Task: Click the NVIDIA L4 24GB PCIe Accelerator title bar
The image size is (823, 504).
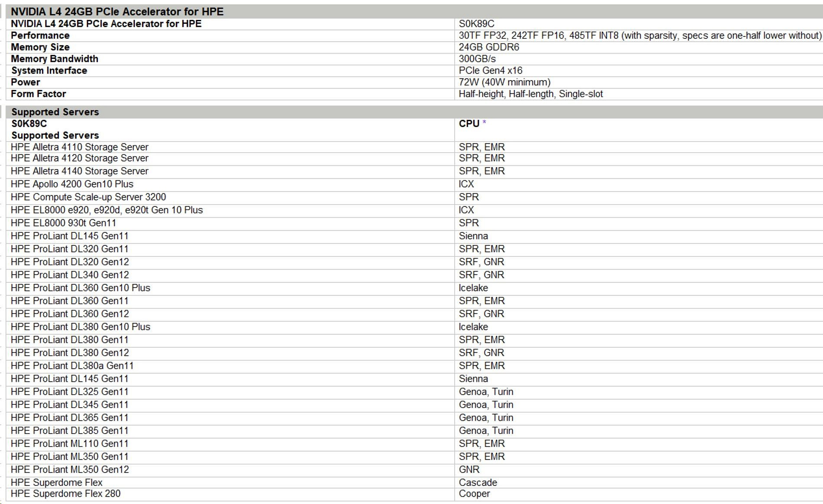Action: (x=117, y=12)
